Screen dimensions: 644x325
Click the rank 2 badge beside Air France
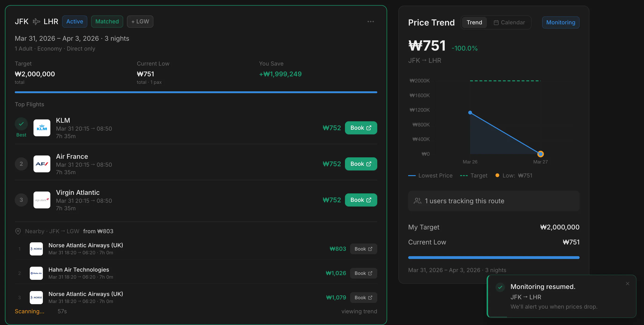pyautogui.click(x=21, y=164)
